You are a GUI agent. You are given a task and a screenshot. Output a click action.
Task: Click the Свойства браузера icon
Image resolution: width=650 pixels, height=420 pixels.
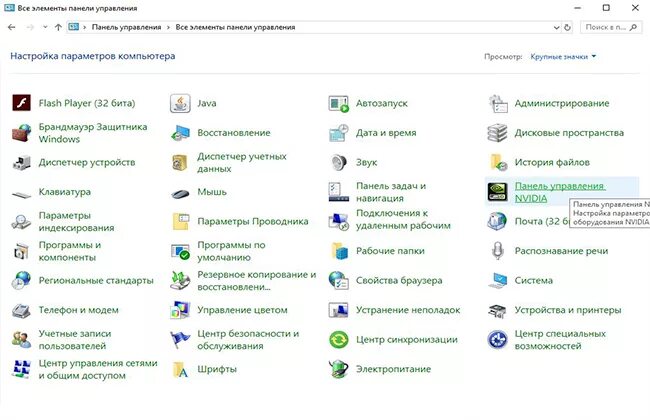point(338,280)
